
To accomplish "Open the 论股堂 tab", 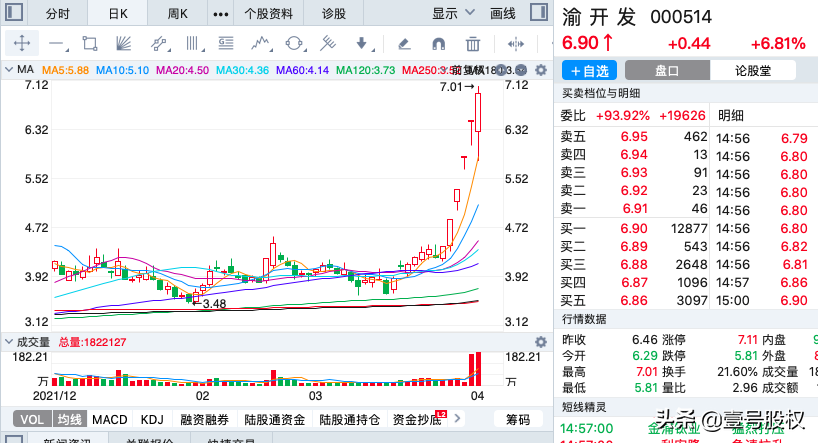I will 753,71.
